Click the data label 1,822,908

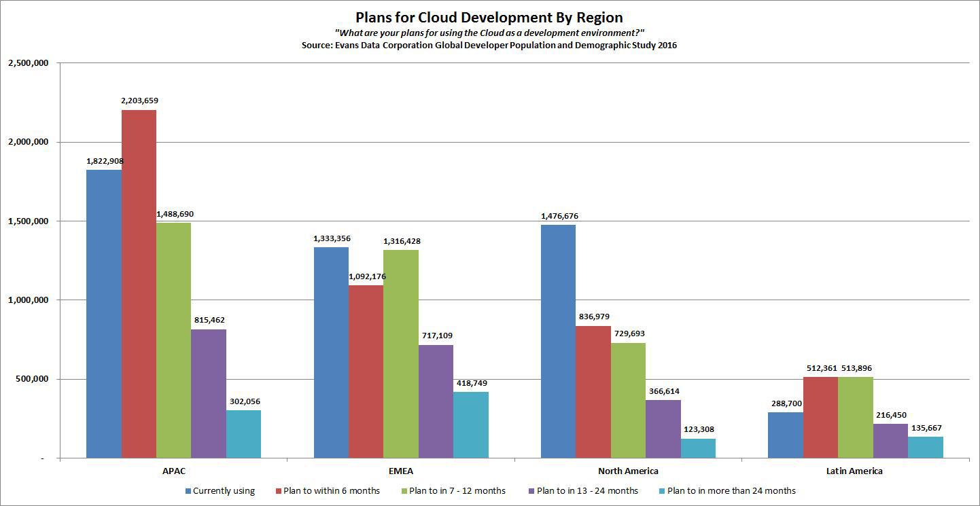[x=105, y=161]
